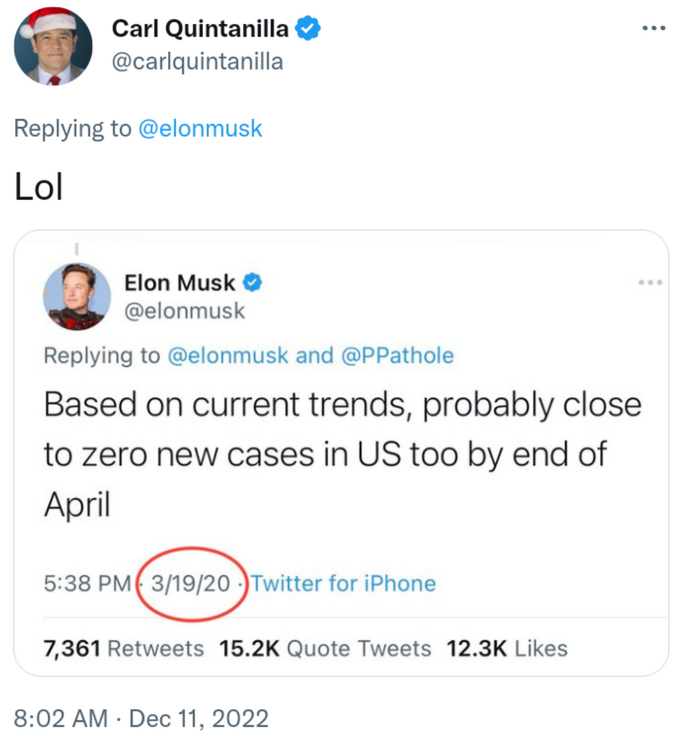Screen dimensions: 696x750
Task: Click the @carlquintanilla handle
Action: (196, 62)
